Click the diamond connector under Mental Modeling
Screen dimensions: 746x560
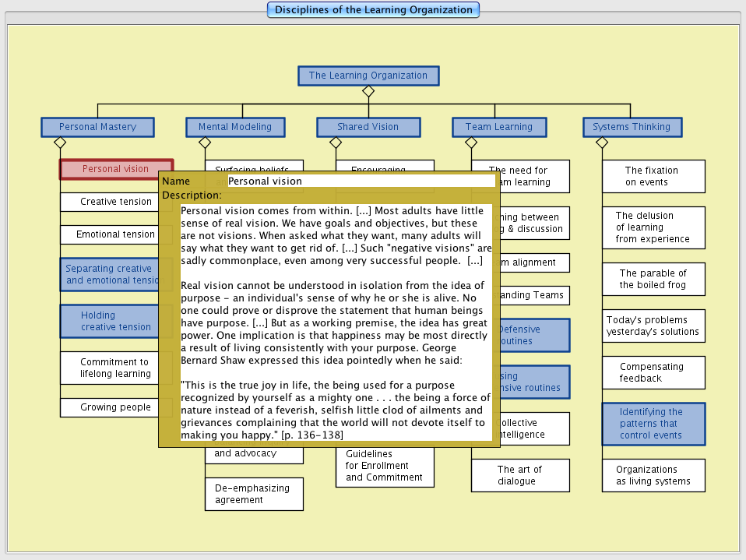[x=205, y=143]
